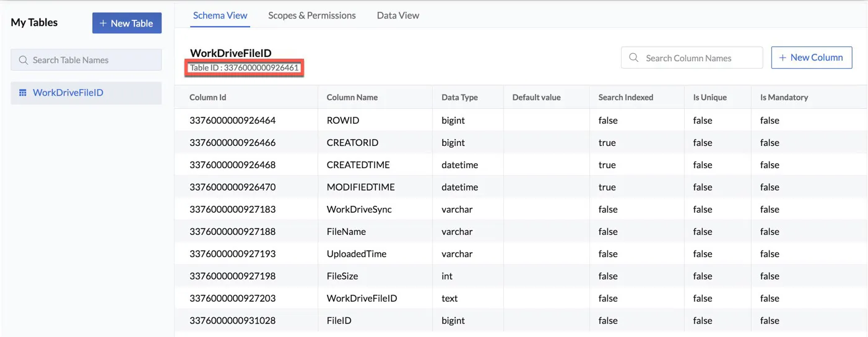Image resolution: width=868 pixels, height=337 pixels.
Task: Select the CREATEDTIME column name cell
Action: [358, 165]
